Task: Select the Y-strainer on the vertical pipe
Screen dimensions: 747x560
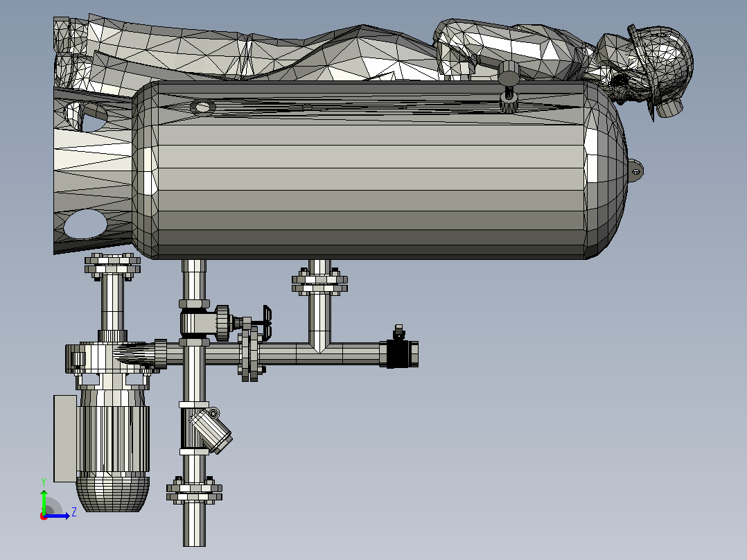Action: click(x=206, y=430)
